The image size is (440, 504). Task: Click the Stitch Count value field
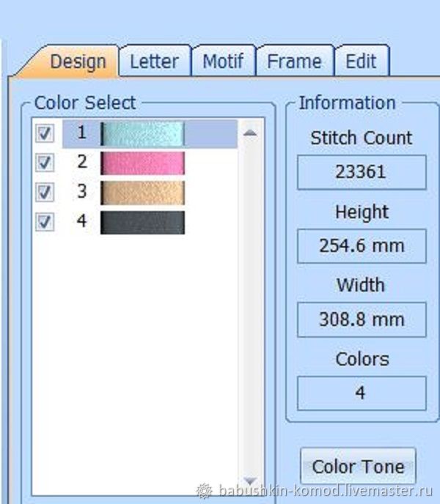[x=362, y=172]
